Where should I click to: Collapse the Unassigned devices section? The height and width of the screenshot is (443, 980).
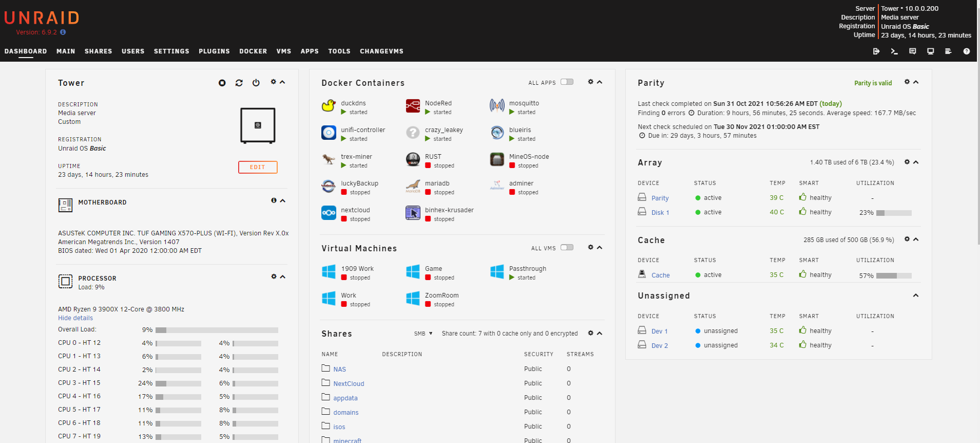(916, 295)
